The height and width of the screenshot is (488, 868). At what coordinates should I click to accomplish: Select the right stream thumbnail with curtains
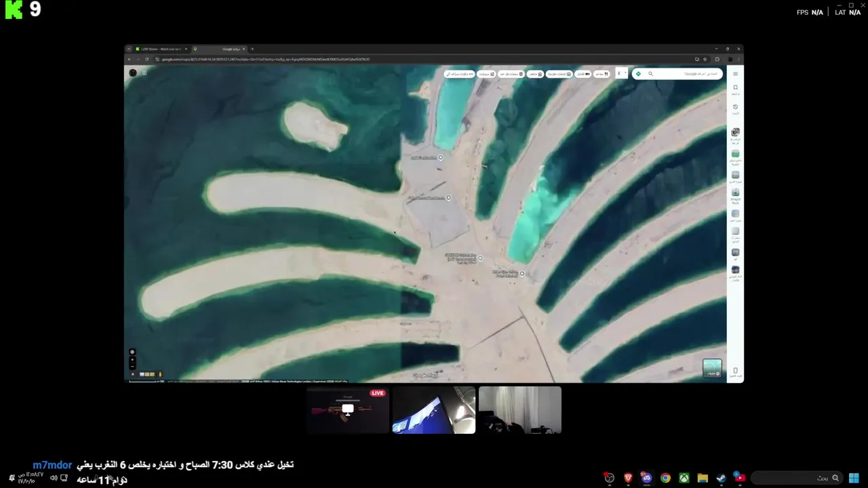coord(519,410)
